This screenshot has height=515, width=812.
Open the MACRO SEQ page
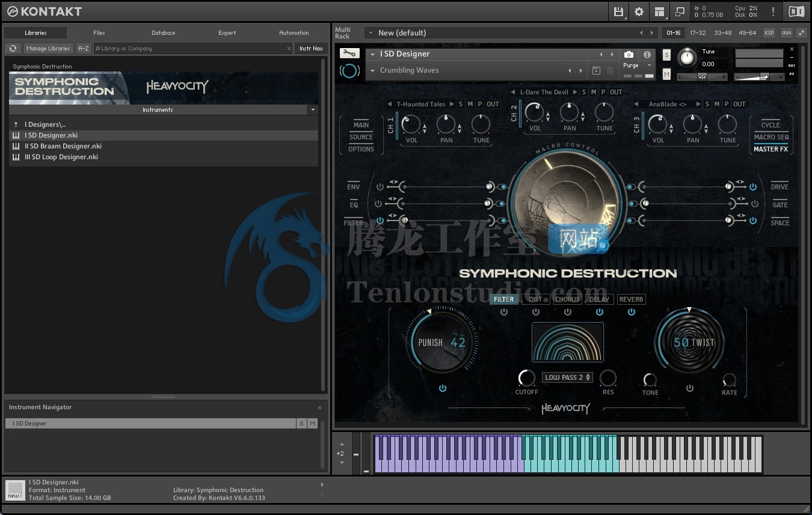pos(771,137)
